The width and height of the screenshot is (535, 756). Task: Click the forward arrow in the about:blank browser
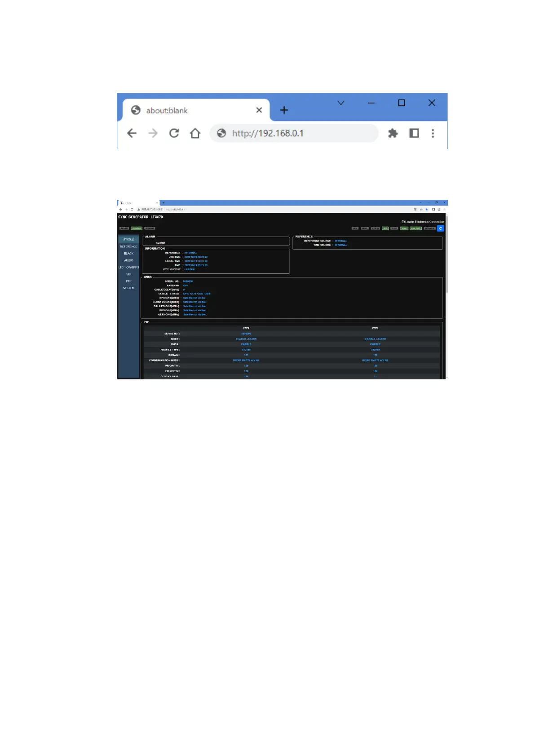pyautogui.click(x=153, y=133)
